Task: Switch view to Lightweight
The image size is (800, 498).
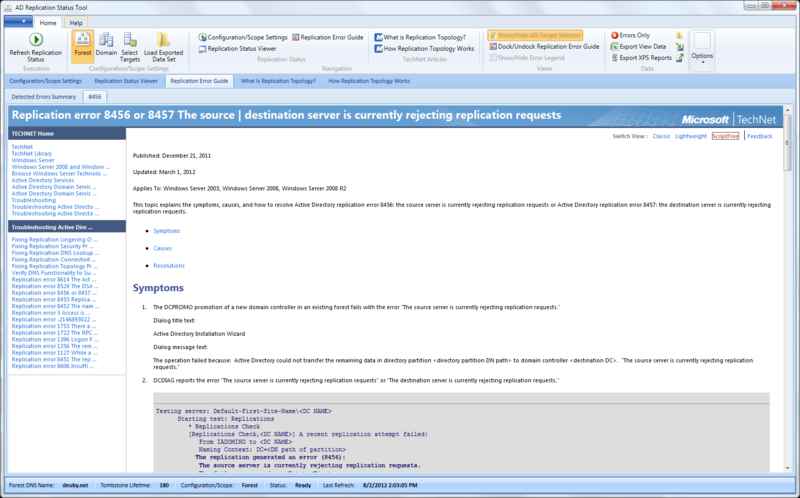Action: pyautogui.click(x=690, y=136)
